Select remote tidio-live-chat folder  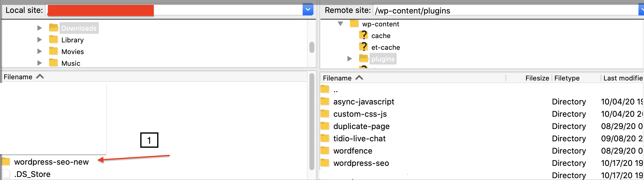(x=359, y=139)
